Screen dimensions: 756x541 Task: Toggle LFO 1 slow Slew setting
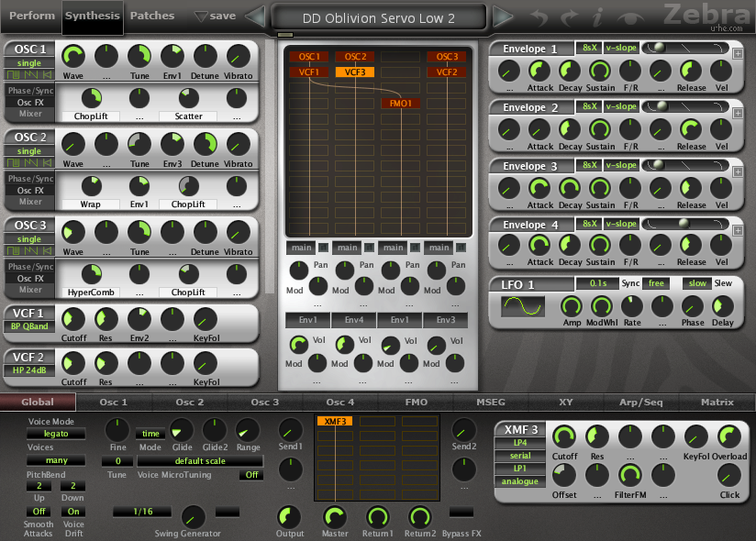697,282
